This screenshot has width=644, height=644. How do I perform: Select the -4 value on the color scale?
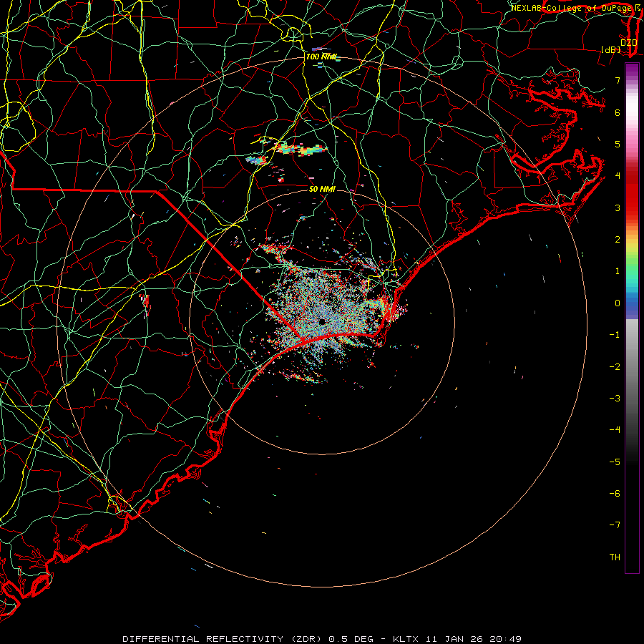tap(615, 430)
